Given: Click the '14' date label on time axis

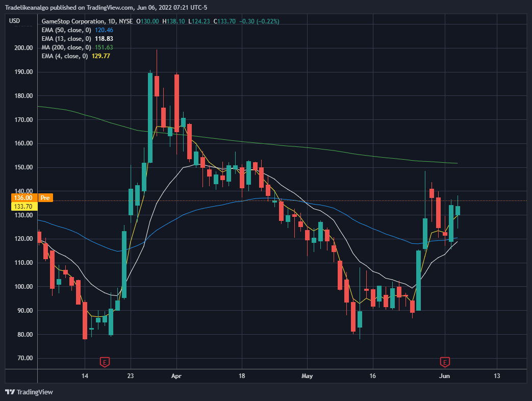Looking at the screenshot, I should 85,375.
